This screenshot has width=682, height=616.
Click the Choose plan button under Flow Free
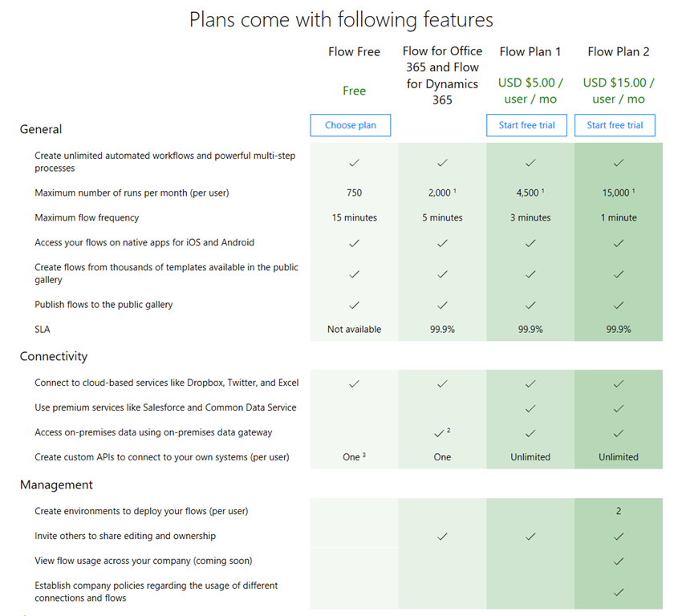click(x=351, y=125)
